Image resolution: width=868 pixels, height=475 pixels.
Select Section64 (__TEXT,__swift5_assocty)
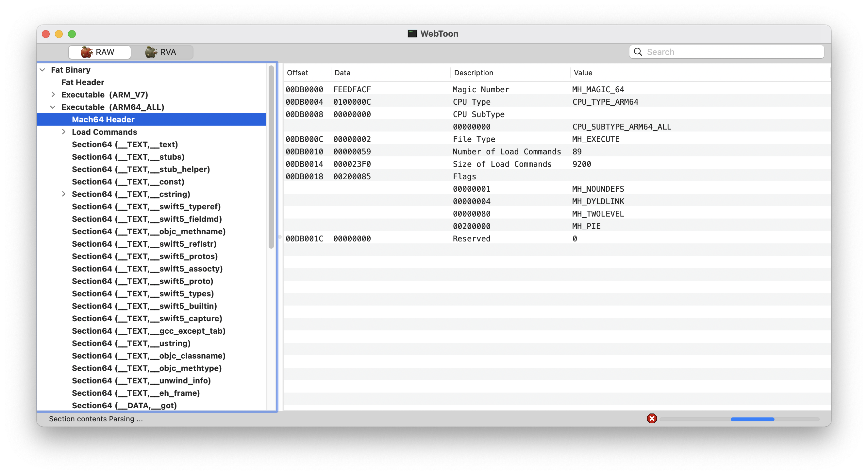[x=147, y=269]
